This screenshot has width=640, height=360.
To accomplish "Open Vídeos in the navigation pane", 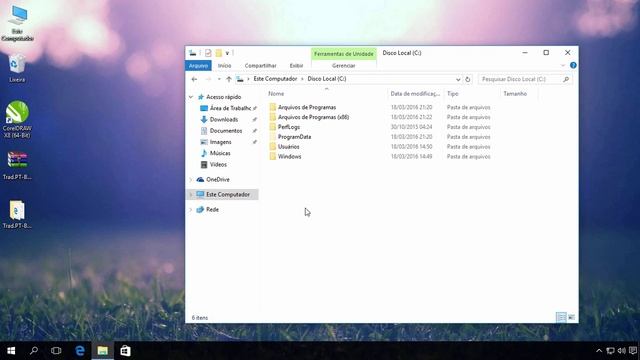I will click(x=218, y=164).
